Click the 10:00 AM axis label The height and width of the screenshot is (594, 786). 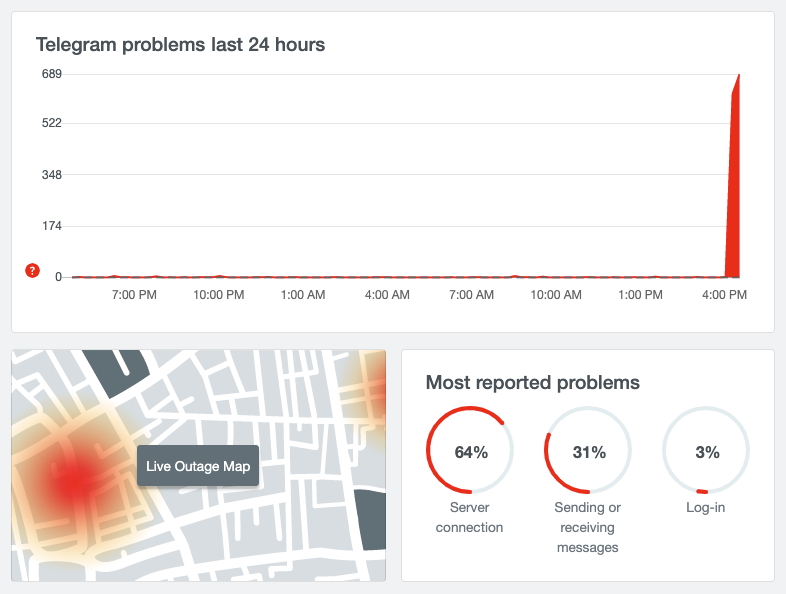(556, 295)
